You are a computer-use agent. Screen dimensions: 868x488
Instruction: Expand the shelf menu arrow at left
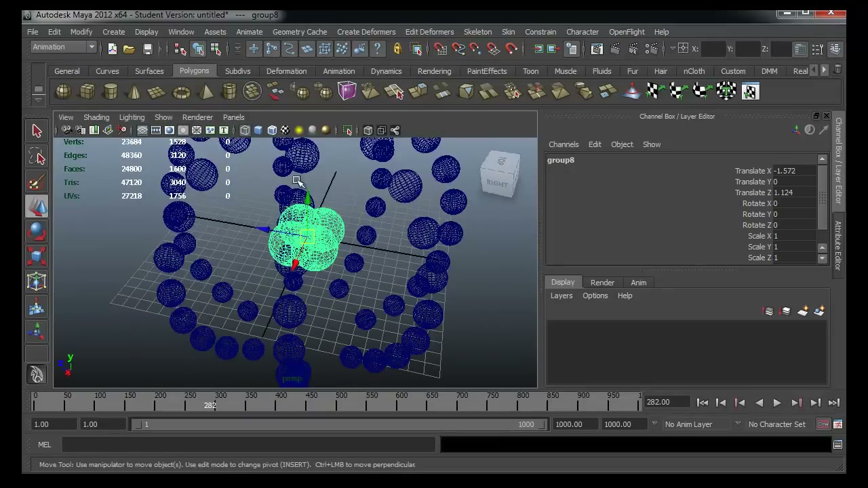pos(39,99)
